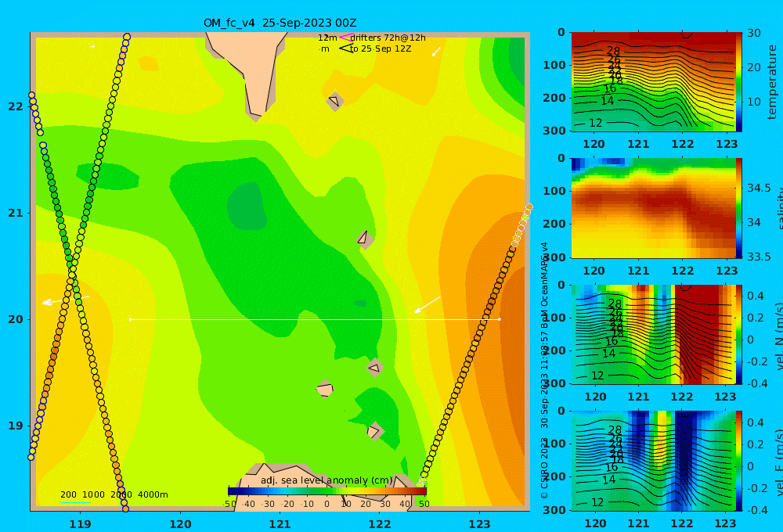Click the 20 tick on temperature colorbar
The width and height of the screenshot is (783, 532).
point(754,67)
